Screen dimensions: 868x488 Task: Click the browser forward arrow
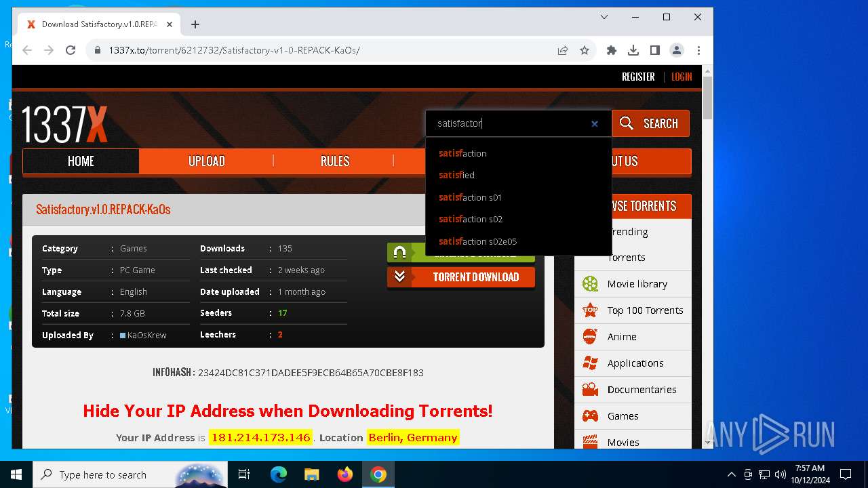pyautogui.click(x=49, y=50)
